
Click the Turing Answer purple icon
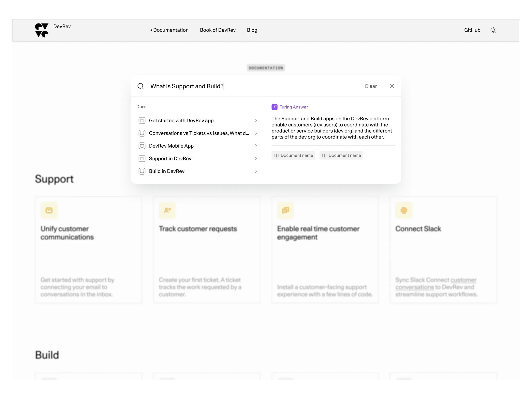pos(274,107)
